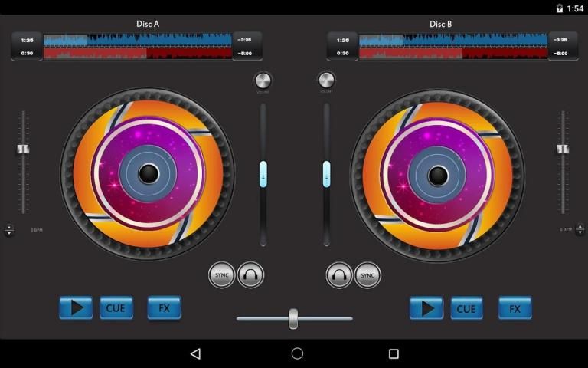Click the Disc A waveform display
This screenshot has height=368, width=588.
pyautogui.click(x=138, y=46)
